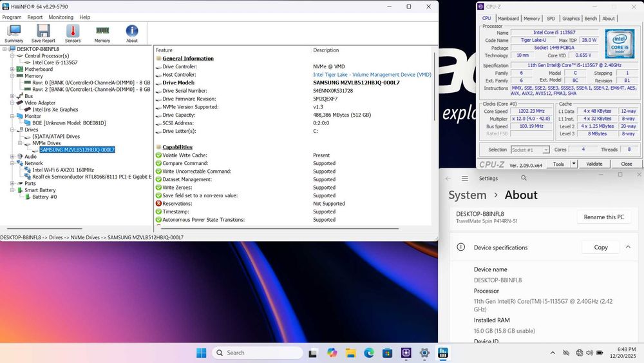Click the battery icon in system tray
644x363 pixels.
tap(600, 353)
